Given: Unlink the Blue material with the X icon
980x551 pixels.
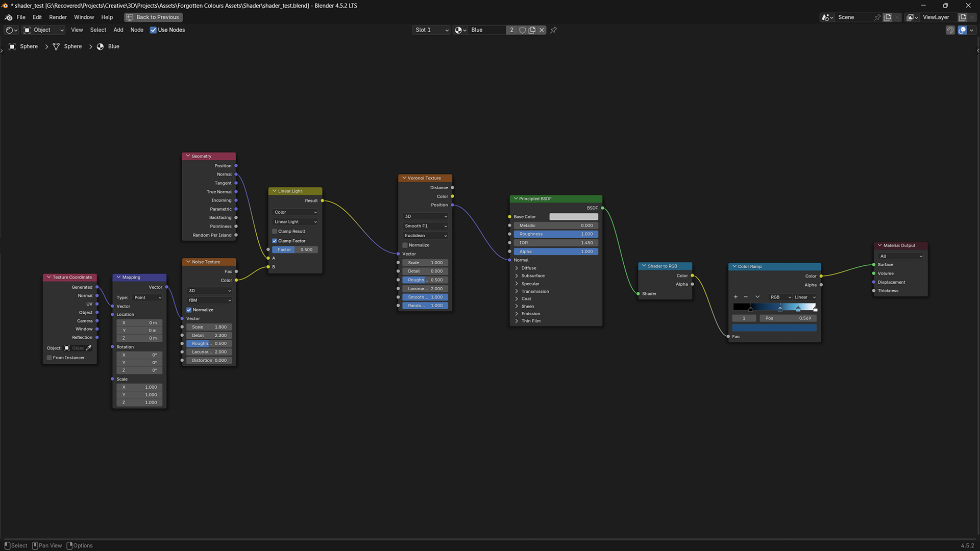Looking at the screenshot, I should pos(542,30).
